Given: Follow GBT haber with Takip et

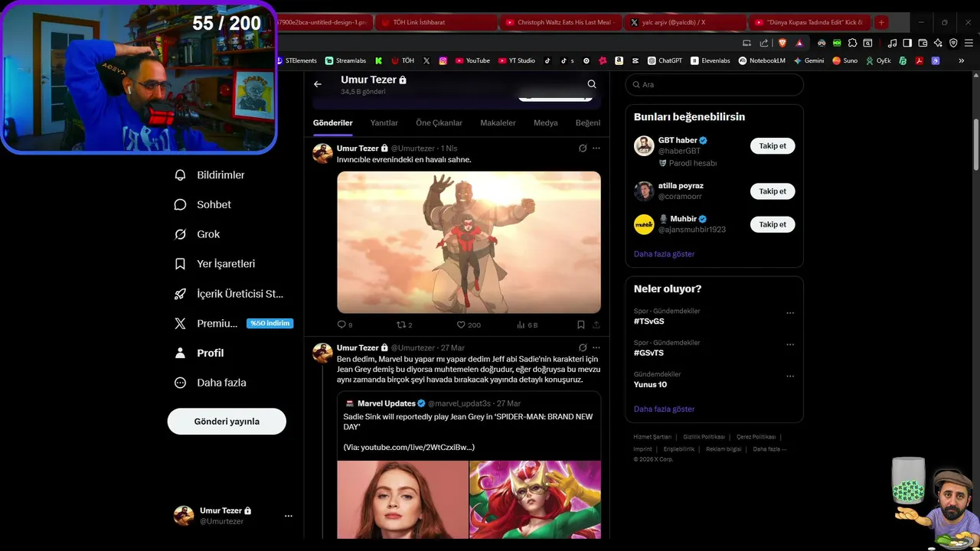Looking at the screenshot, I should tap(773, 145).
